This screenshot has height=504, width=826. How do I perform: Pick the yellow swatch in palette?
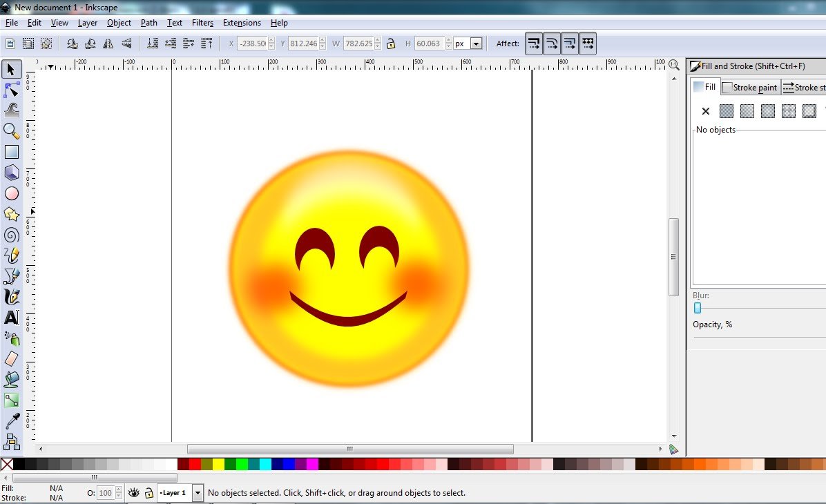pos(218,464)
